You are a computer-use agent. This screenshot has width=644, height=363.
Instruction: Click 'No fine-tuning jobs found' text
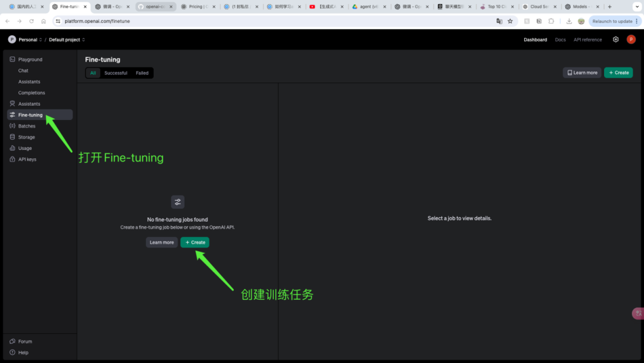178,220
